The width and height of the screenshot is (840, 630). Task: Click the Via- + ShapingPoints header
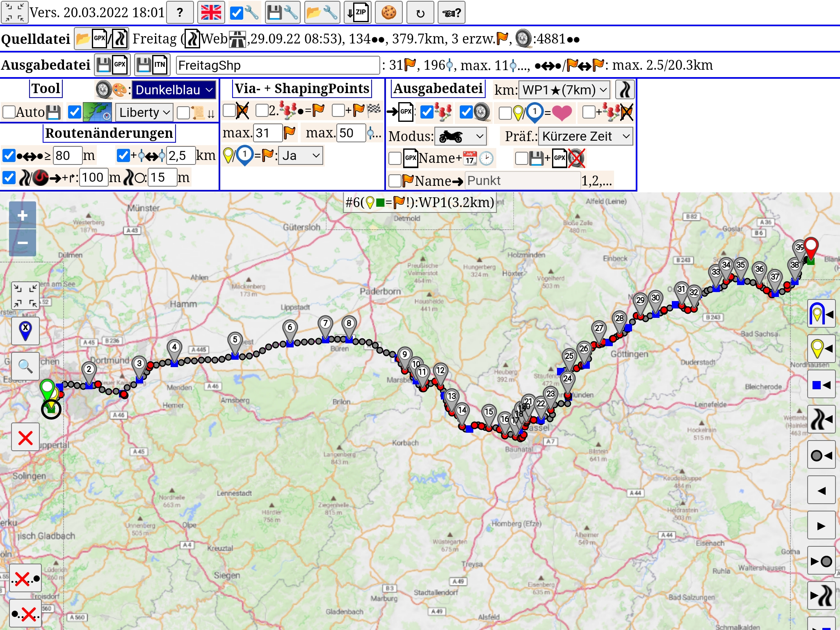[x=302, y=89]
